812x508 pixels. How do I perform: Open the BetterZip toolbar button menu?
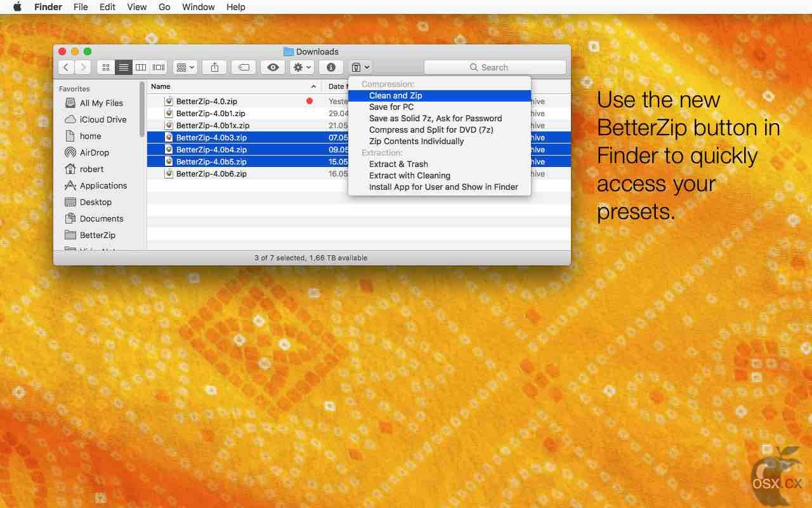point(360,67)
